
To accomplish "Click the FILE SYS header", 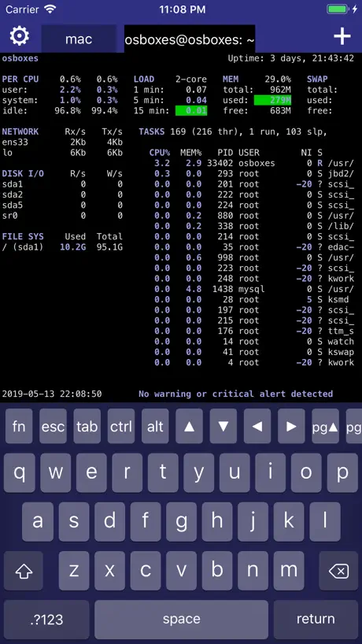I will 23,236.
